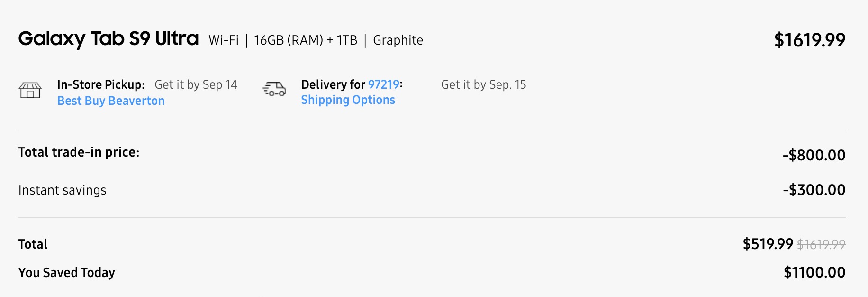This screenshot has height=297, width=868.
Task: Click the $519.99 total price
Action: (x=768, y=244)
